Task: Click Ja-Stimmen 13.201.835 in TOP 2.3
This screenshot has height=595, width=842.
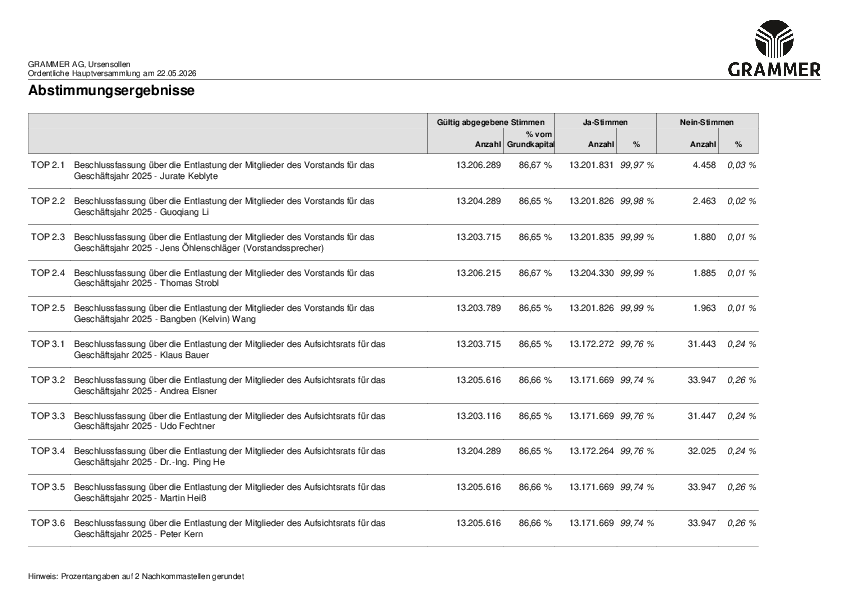Action: point(591,237)
